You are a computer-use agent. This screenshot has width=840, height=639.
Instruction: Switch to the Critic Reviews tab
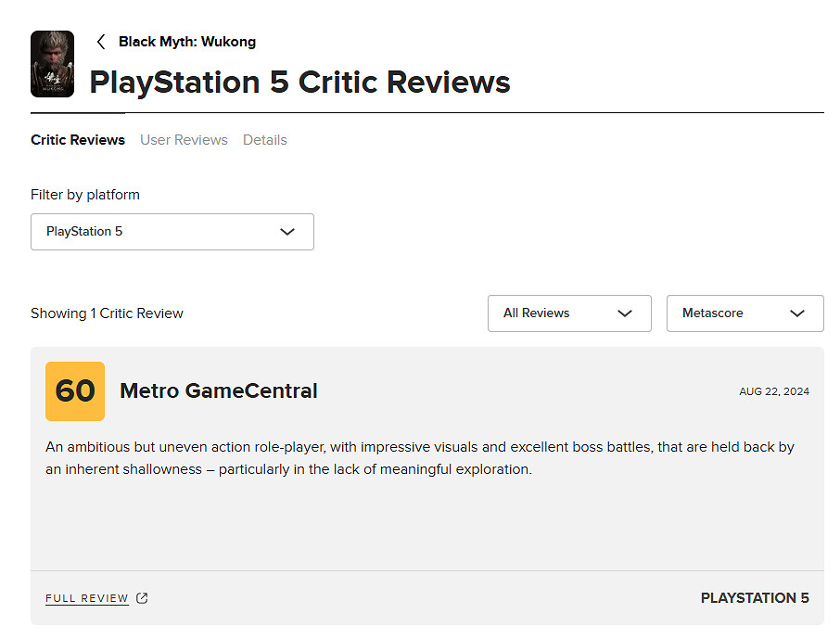[x=78, y=140]
